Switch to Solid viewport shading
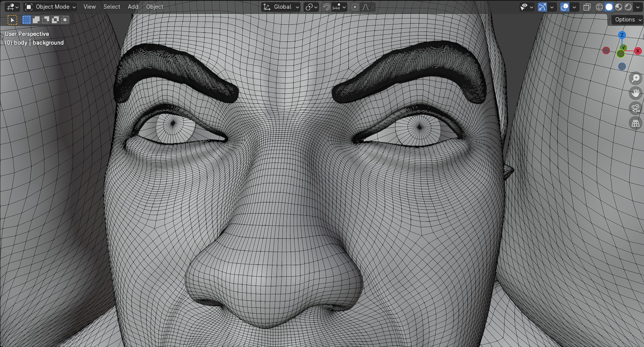The height and width of the screenshot is (347, 644). pos(609,7)
